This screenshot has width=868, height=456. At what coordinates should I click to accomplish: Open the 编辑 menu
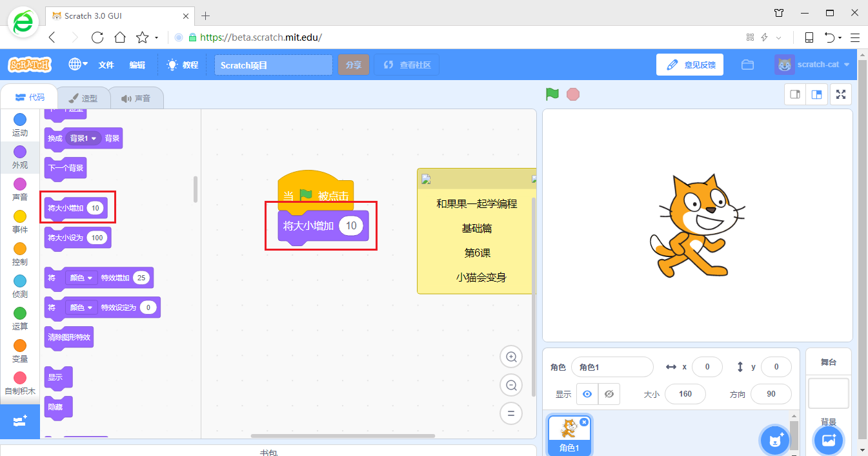[x=137, y=65]
